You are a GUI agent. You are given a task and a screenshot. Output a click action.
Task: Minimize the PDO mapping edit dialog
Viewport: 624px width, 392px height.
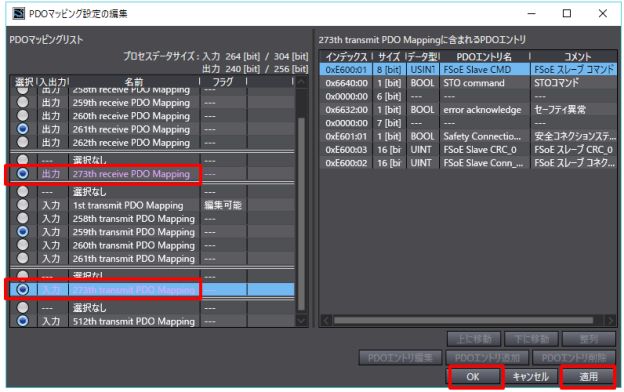click(x=531, y=14)
